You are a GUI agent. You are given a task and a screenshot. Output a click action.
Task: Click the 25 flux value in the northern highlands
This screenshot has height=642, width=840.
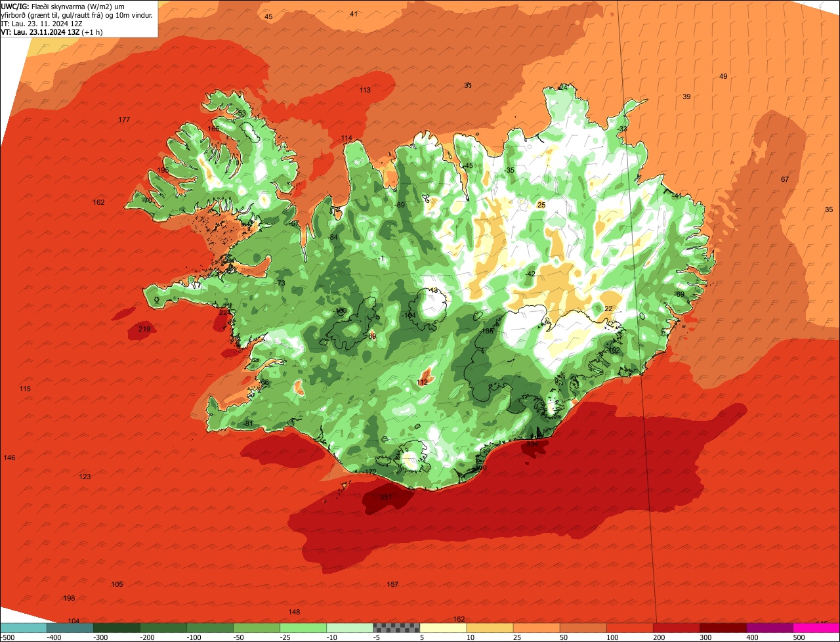point(541,205)
